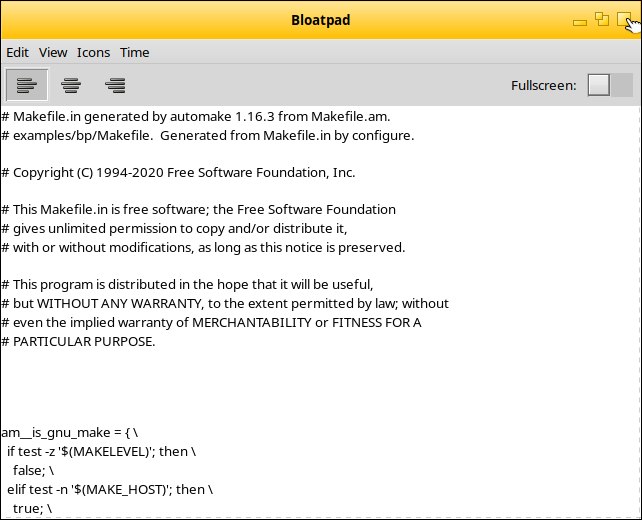This screenshot has width=642, height=520.
Task: Click line 'true; \'
Action: [x=32, y=509]
